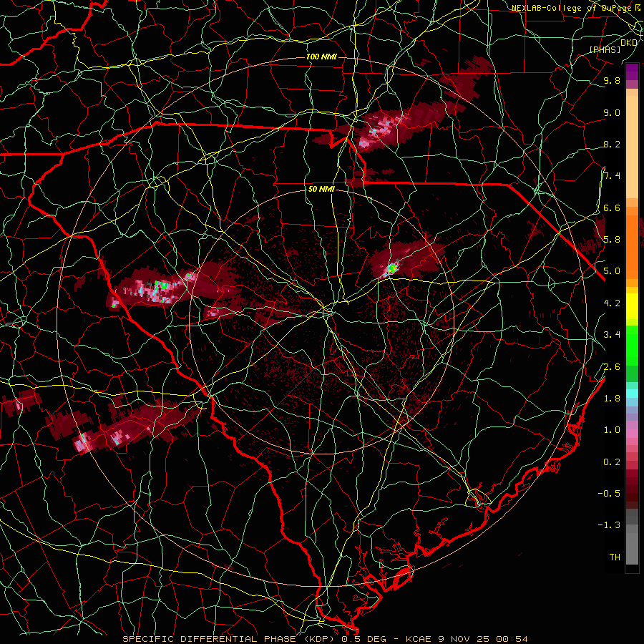The width and height of the screenshot is (644, 644).
Task: Click the -1.3 scale value
Action: point(609,525)
